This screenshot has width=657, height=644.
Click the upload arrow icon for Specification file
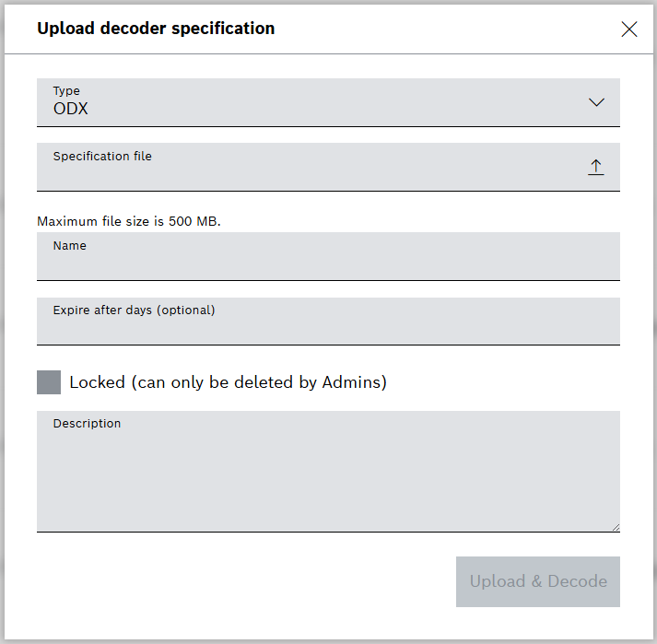pyautogui.click(x=596, y=167)
